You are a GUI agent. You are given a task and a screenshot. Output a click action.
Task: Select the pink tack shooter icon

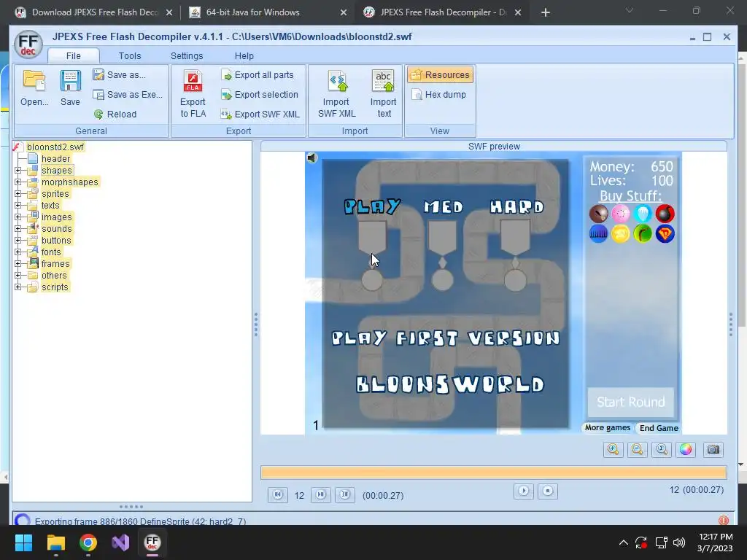click(x=620, y=214)
